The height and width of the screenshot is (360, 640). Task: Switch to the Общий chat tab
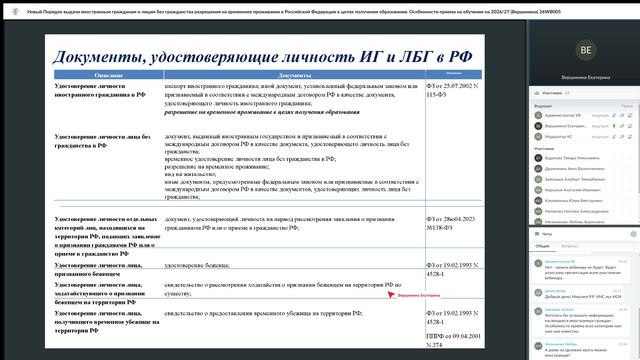[542, 246]
